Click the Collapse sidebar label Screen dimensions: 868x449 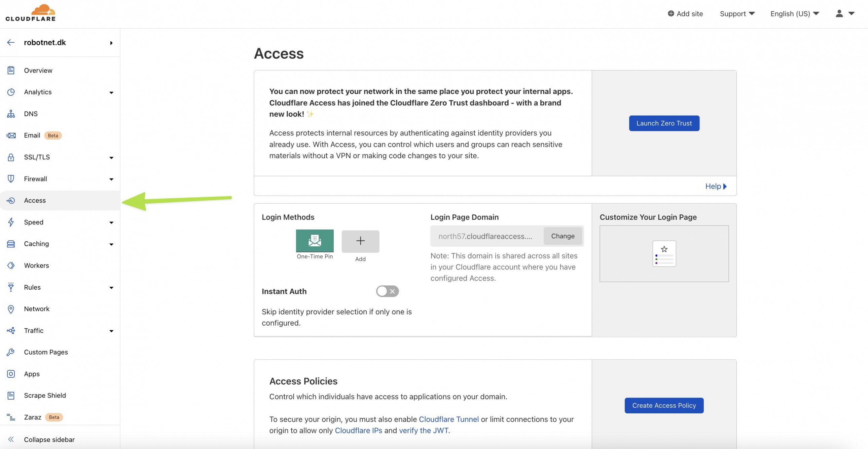[49, 440]
